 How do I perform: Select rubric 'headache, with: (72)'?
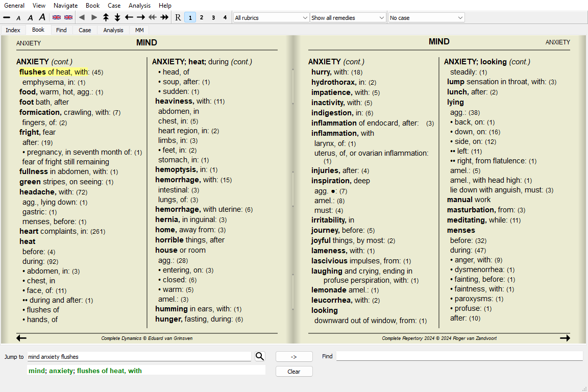click(53, 192)
